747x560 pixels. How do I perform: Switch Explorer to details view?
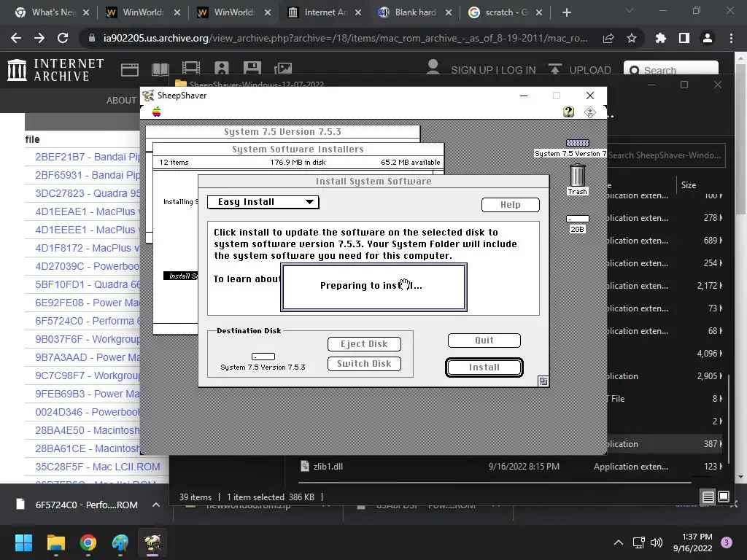pyautogui.click(x=708, y=497)
